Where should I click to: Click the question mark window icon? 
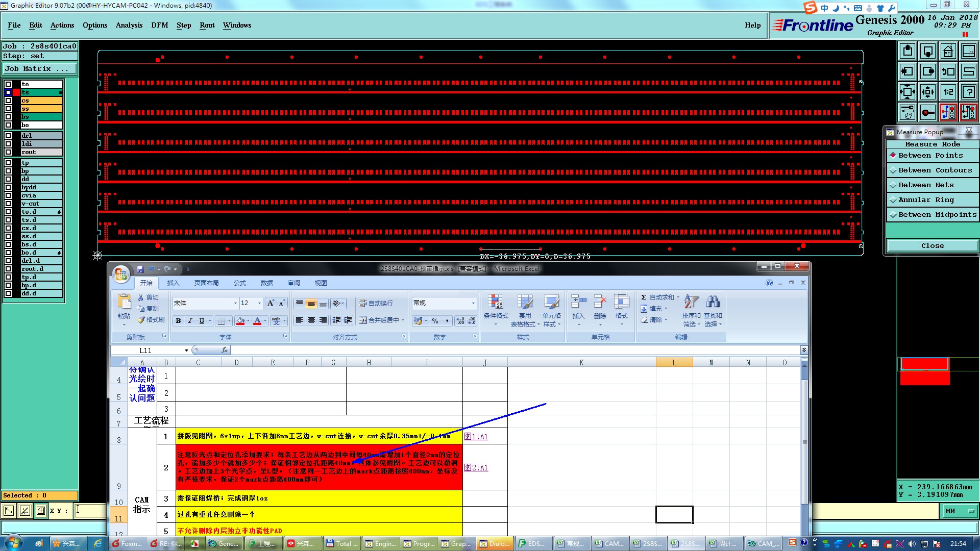pos(968,92)
